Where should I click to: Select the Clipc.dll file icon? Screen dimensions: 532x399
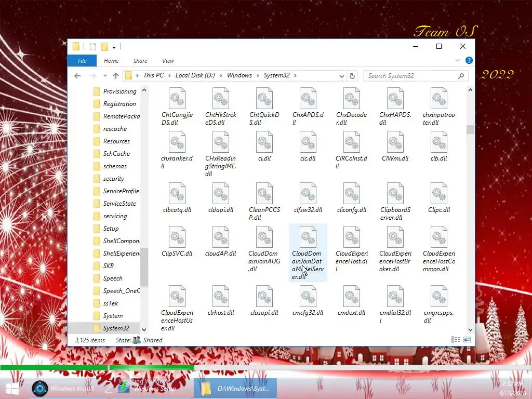(438, 193)
